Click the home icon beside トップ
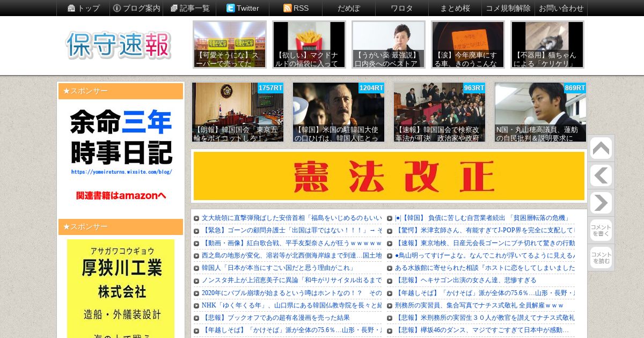The image size is (644, 338). (71, 8)
